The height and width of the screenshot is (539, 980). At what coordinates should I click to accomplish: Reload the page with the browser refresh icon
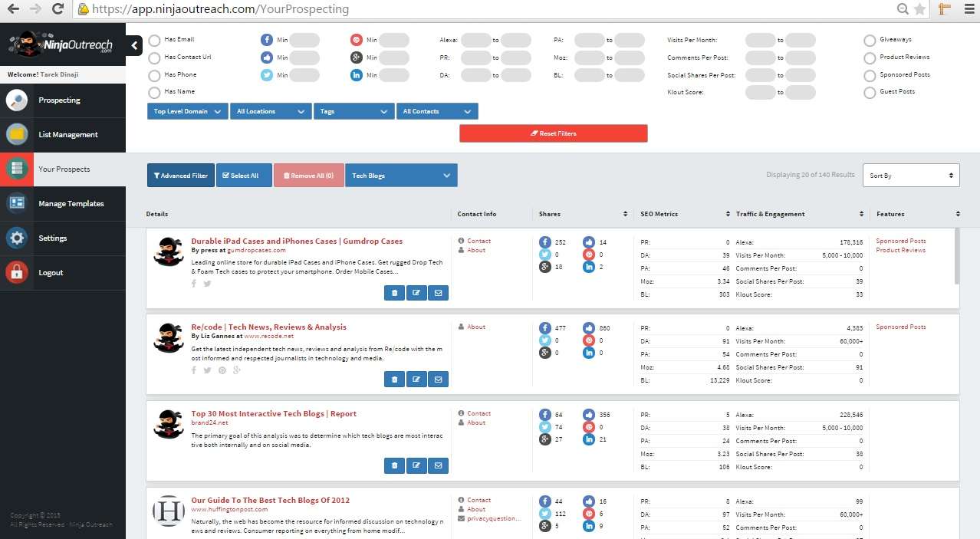[x=58, y=9]
